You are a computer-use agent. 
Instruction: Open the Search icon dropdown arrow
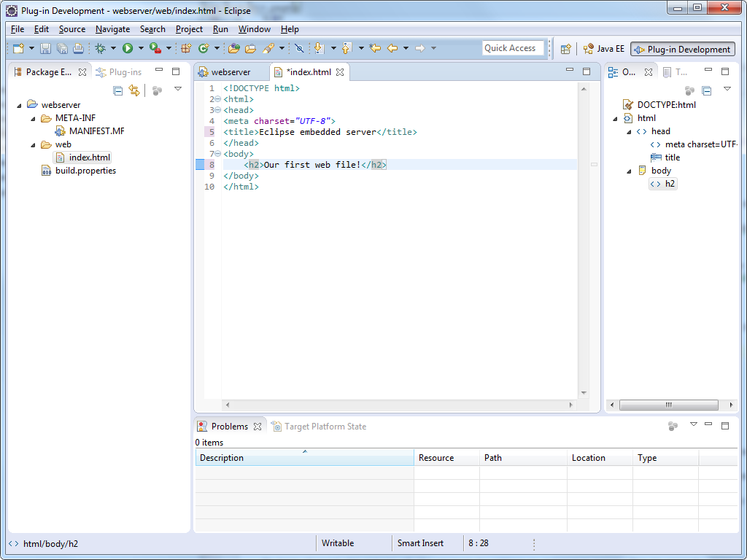click(x=282, y=48)
